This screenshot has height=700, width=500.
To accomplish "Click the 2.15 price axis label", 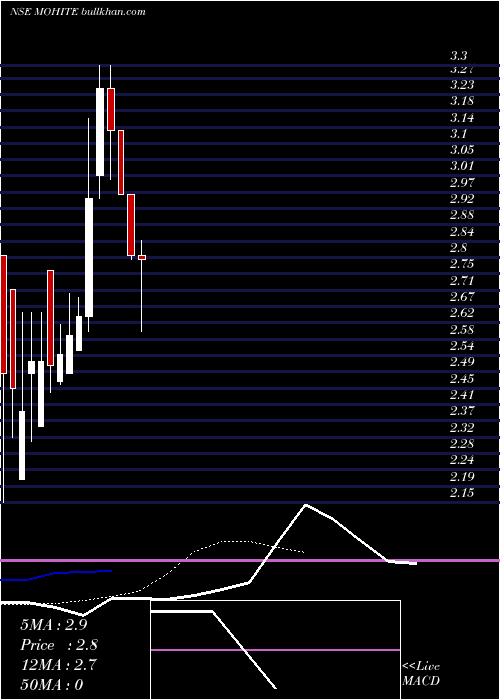I will click(x=462, y=492).
